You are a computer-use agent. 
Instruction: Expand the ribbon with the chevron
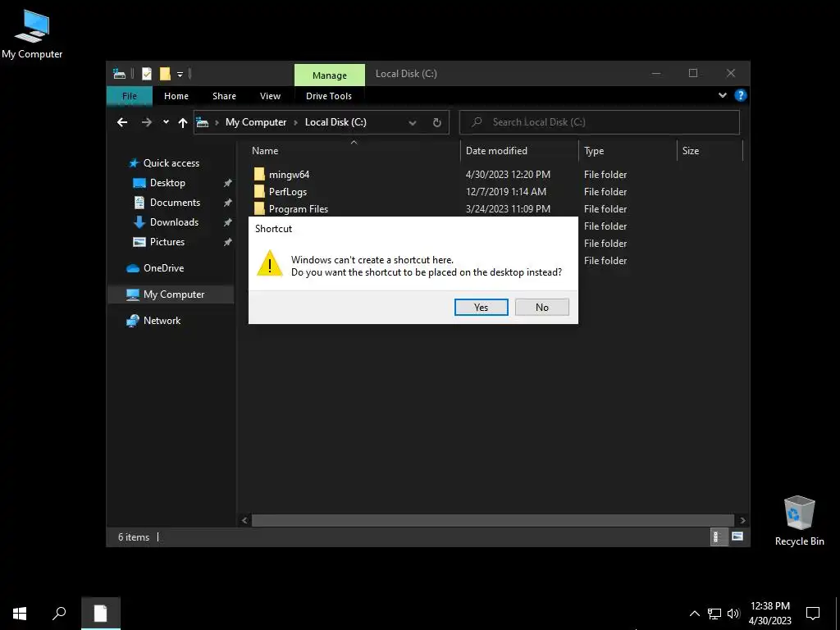722,95
